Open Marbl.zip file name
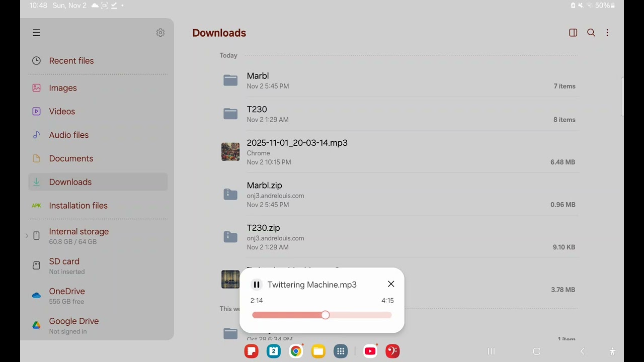Viewport: 644px width, 362px height. (264, 186)
